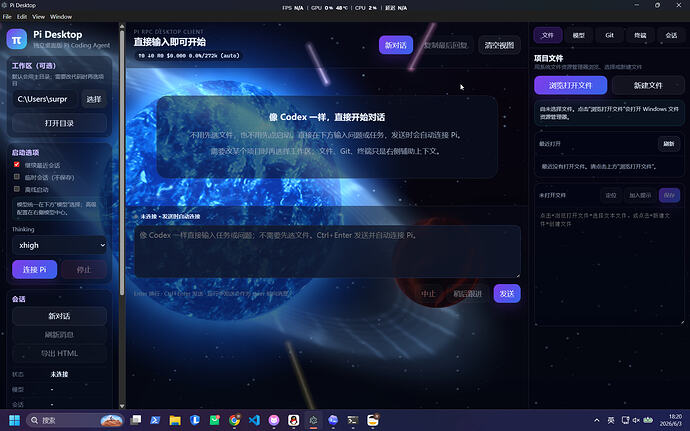Switch to the Git tab
The image size is (690, 431).
(x=609, y=35)
